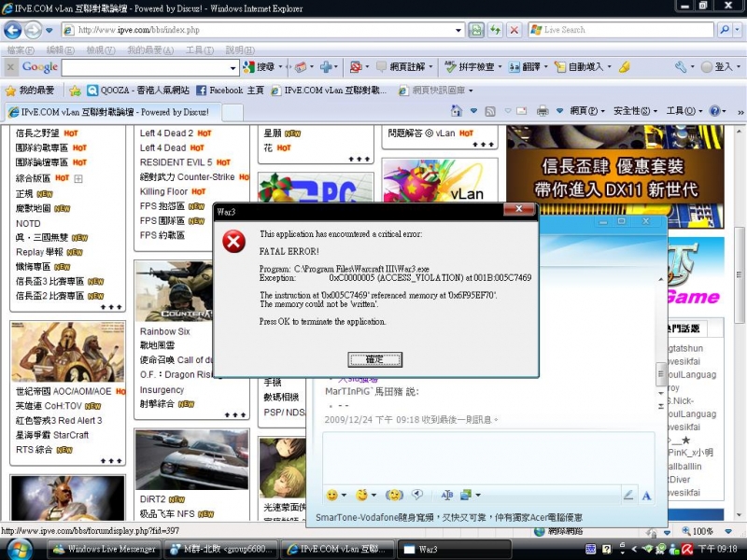Click the Refresh icon next to the address bar
This screenshot has height=560, width=747.
[496, 29]
